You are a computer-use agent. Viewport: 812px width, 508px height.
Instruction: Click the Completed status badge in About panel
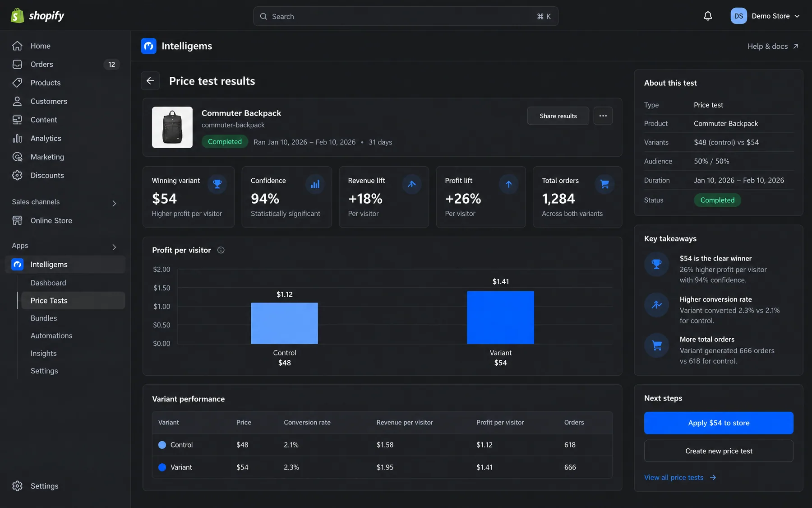click(x=717, y=200)
